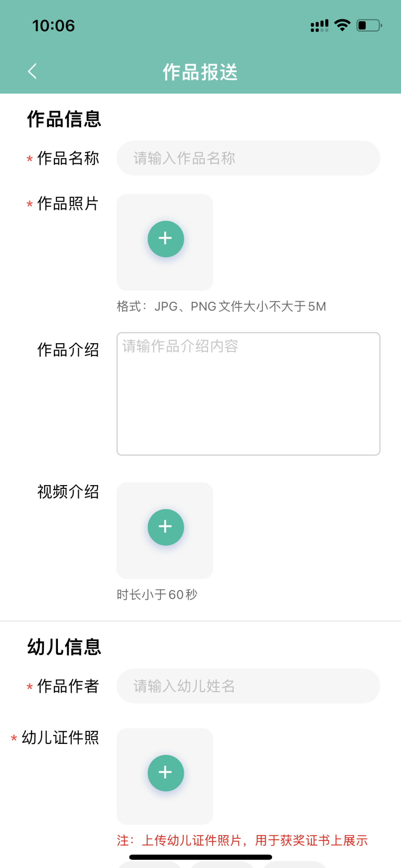401x868 pixels.
Task: Tap the 幼儿信息 section heading
Action: tap(64, 647)
